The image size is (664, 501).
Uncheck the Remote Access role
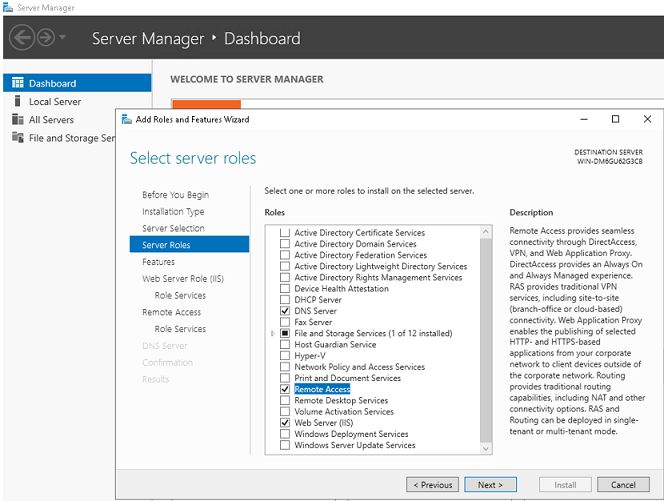[x=285, y=389]
